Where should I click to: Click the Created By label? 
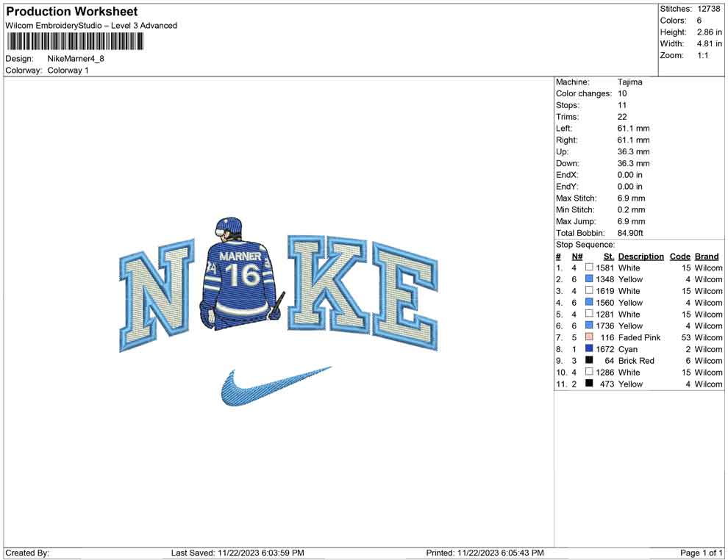point(27,553)
